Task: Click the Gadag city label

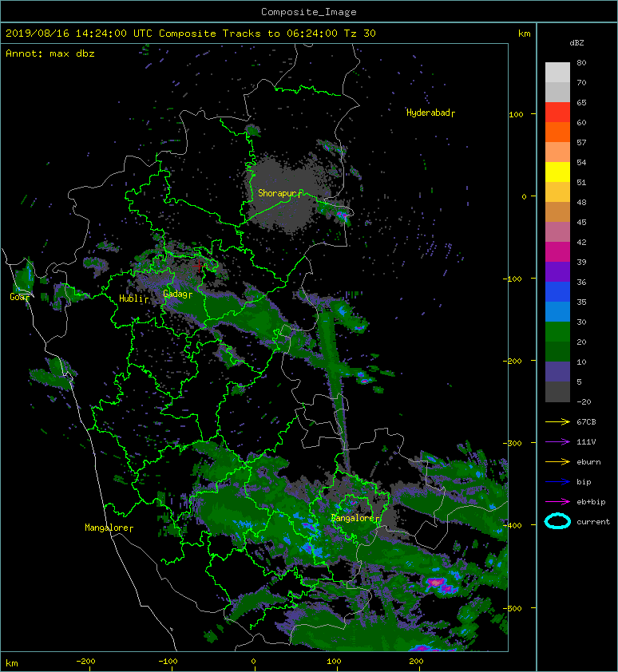Action: tap(177, 294)
